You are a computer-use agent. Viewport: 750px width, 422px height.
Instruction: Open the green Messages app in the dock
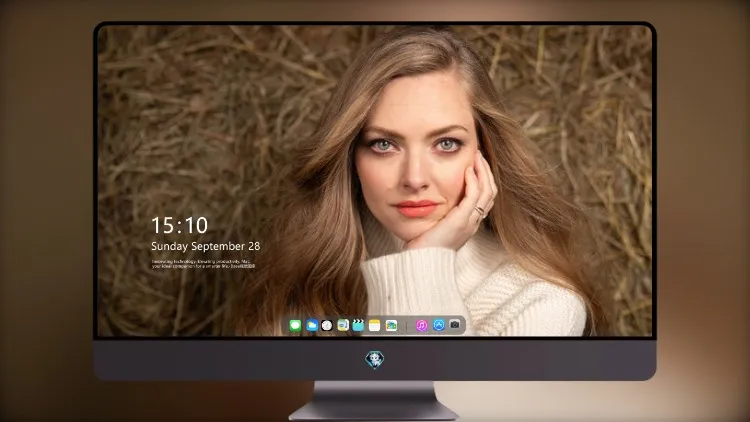point(295,326)
